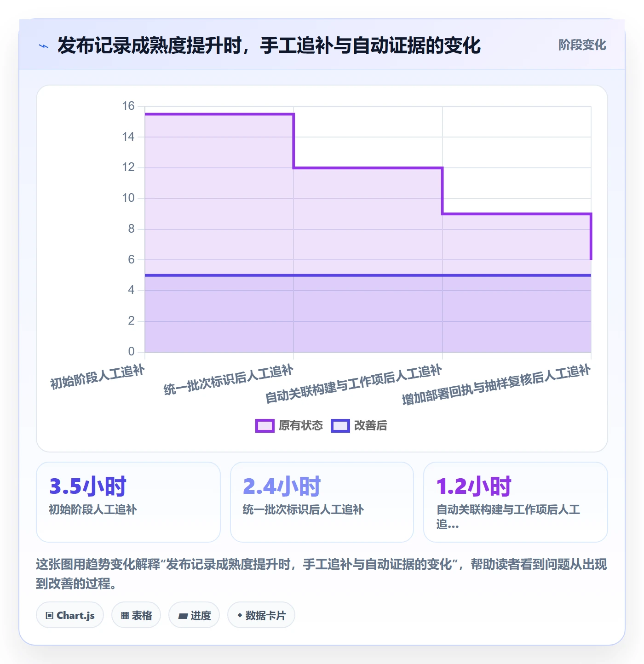The width and height of the screenshot is (644, 664).
Task: Click the 阶段变化 badge in the header
Action: [582, 45]
